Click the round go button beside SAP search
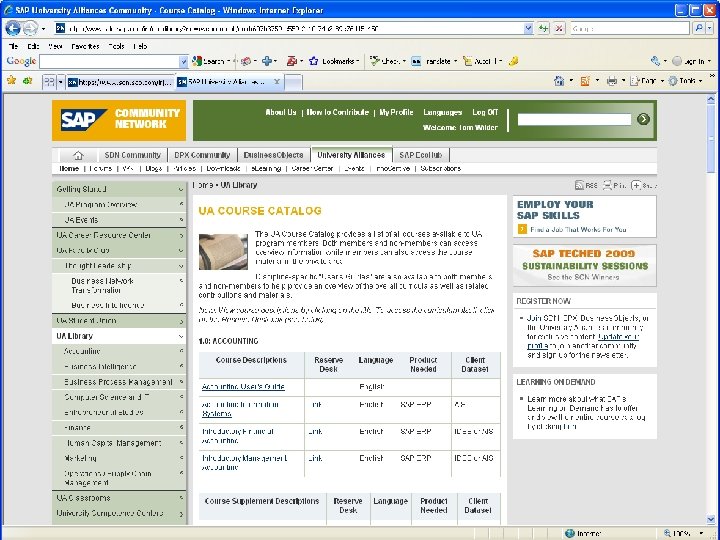Image resolution: width=720 pixels, height=540 pixels. (643, 119)
